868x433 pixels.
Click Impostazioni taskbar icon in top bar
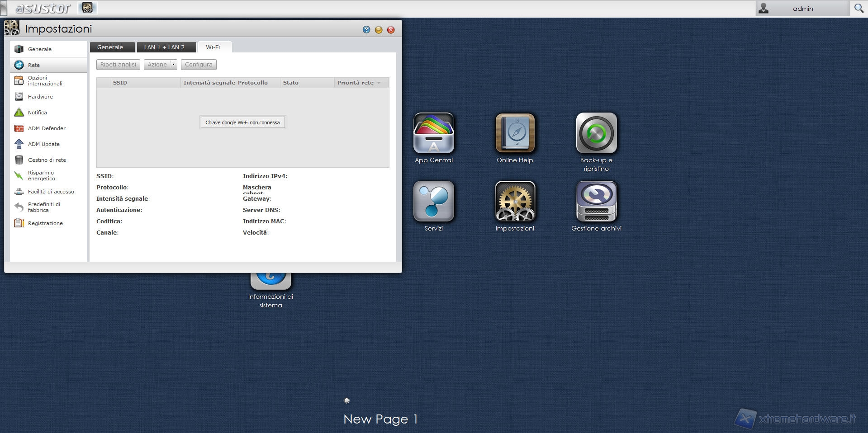pos(87,8)
